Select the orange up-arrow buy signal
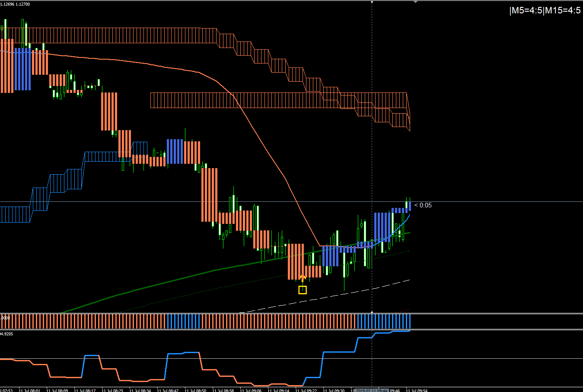The height and width of the screenshot is (392, 583). click(x=303, y=278)
